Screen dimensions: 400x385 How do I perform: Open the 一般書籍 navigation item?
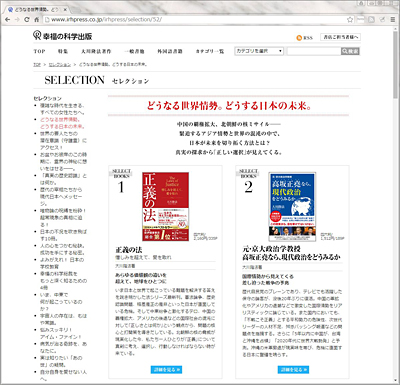coord(134,51)
